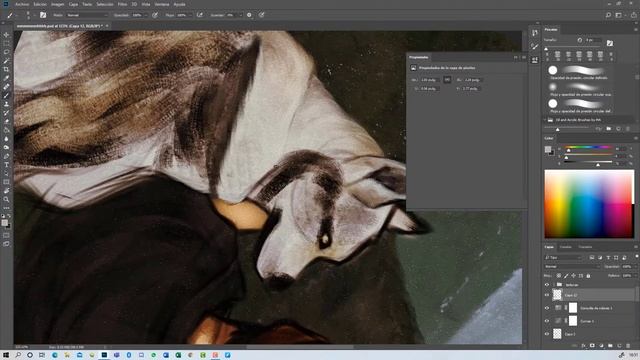Hide the Capa 12 layer
This screenshot has width=640, height=360.
(x=547, y=295)
